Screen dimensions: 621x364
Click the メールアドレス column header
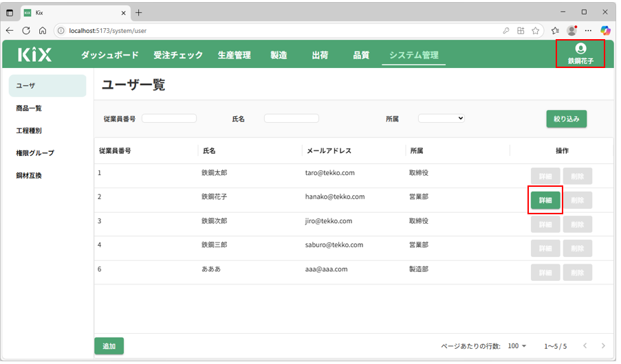329,150
